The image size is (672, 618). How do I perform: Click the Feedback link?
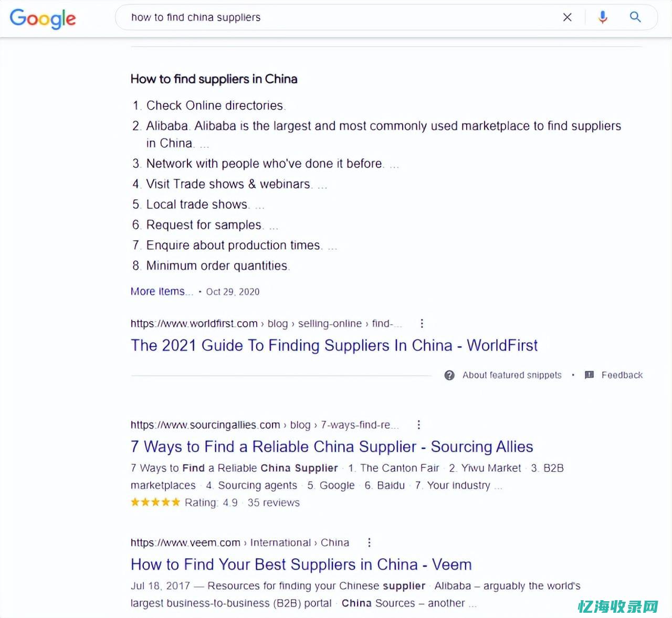[622, 375]
